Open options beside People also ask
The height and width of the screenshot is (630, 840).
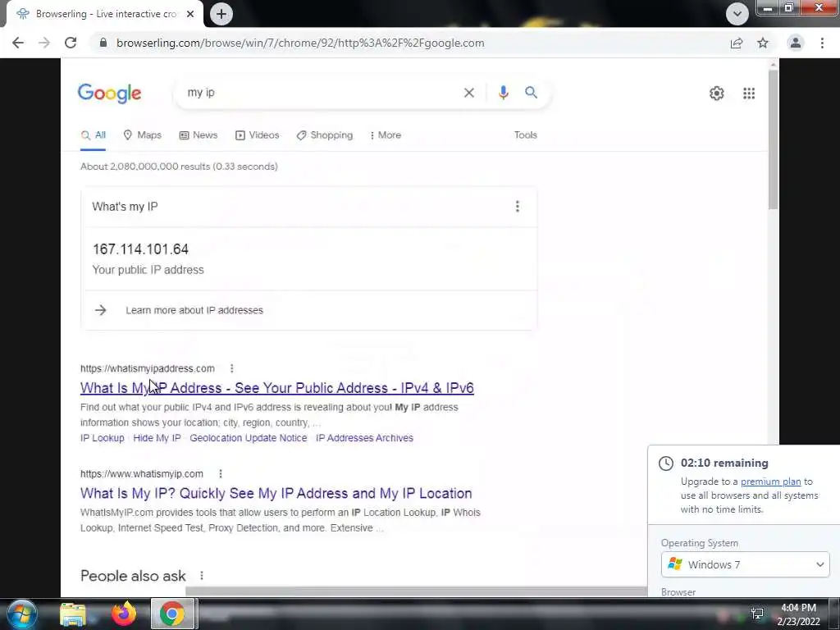click(x=202, y=575)
